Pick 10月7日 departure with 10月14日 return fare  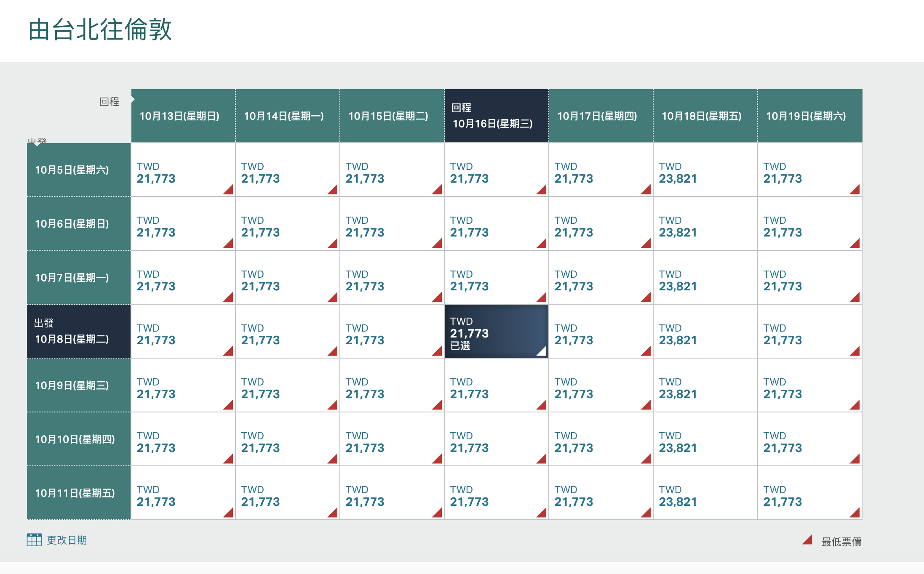click(287, 278)
